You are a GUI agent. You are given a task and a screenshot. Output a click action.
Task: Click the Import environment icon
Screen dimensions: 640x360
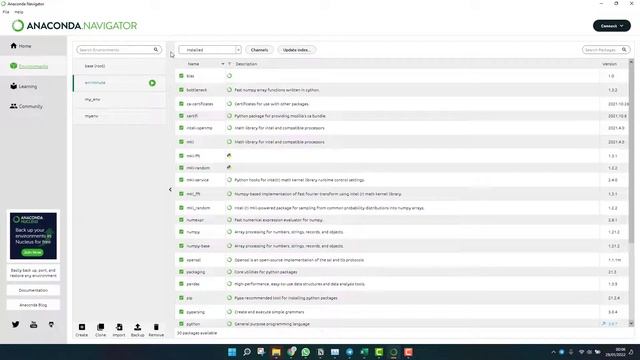(x=119, y=327)
